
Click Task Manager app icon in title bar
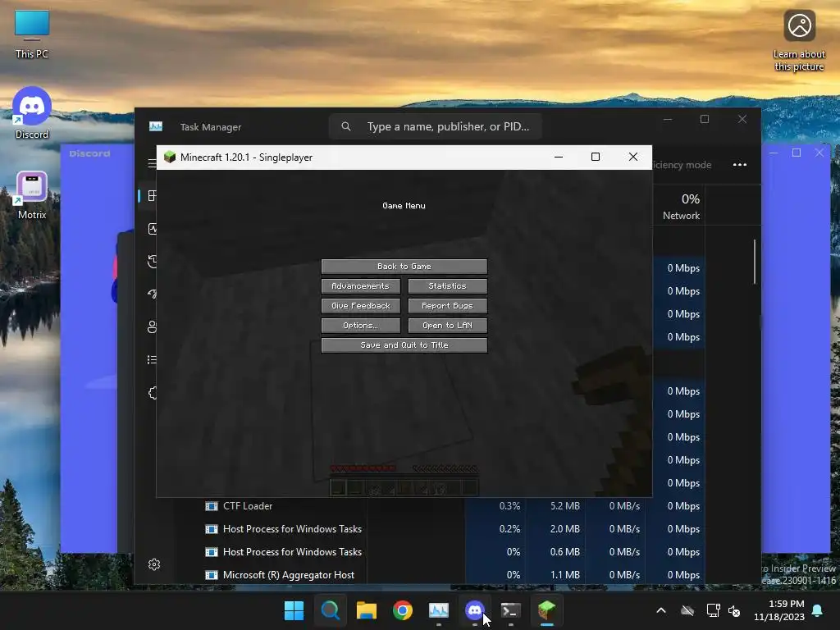[x=156, y=126]
